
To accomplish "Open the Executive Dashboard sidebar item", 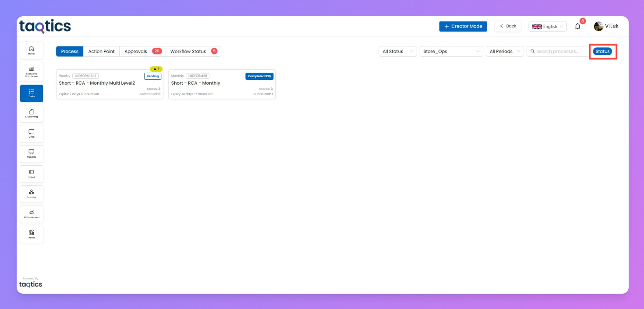I will pyautogui.click(x=32, y=71).
